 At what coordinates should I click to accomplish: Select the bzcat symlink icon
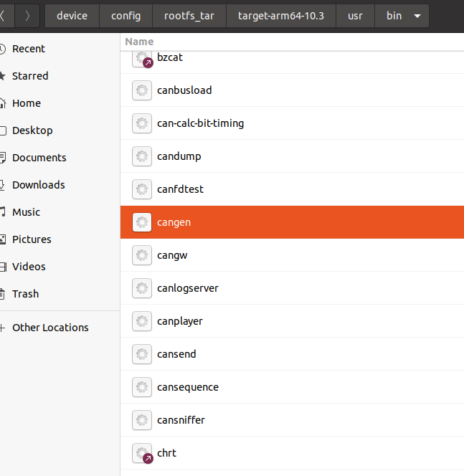[142, 58]
